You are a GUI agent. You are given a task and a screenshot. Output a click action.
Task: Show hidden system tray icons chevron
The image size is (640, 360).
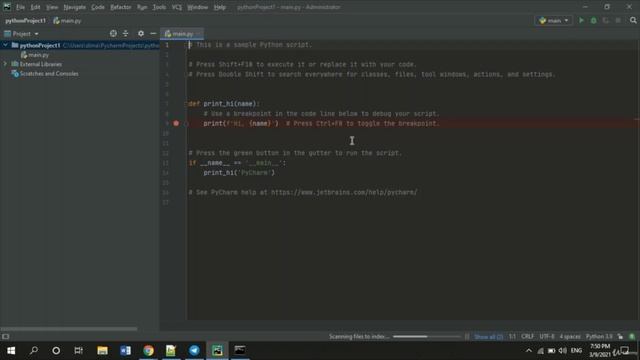pyautogui.click(x=529, y=350)
